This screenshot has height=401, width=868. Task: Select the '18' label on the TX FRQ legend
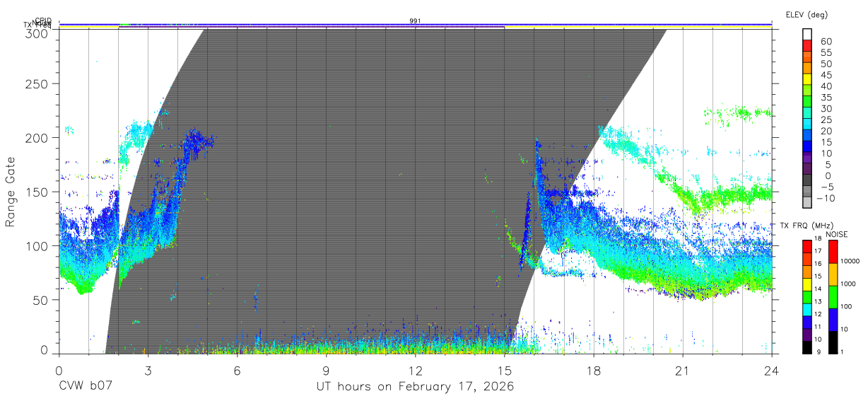click(x=817, y=239)
